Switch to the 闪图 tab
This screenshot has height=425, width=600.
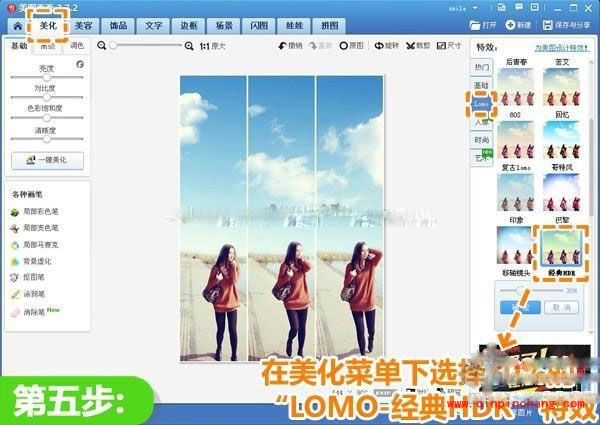pyautogui.click(x=259, y=26)
